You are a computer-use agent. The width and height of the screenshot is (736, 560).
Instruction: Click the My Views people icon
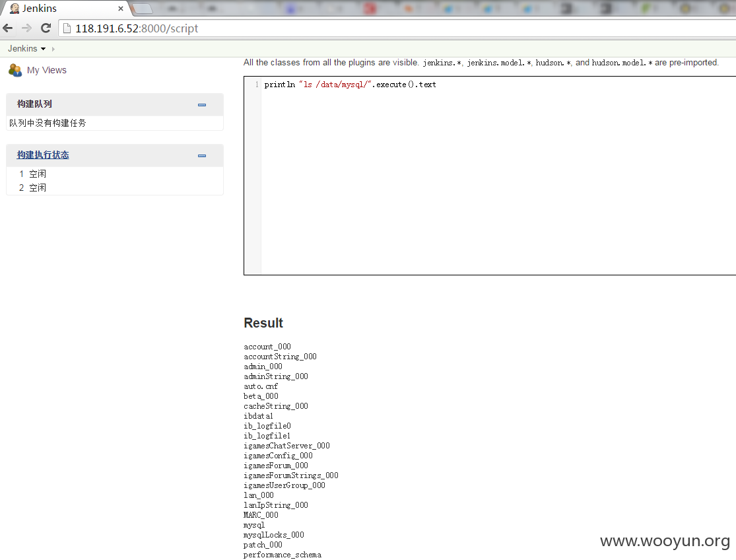15,71
